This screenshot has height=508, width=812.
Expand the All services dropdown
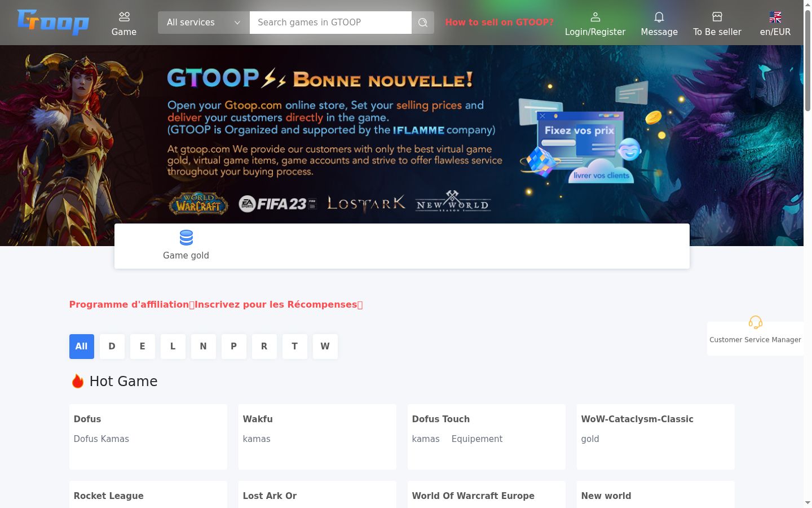point(204,23)
